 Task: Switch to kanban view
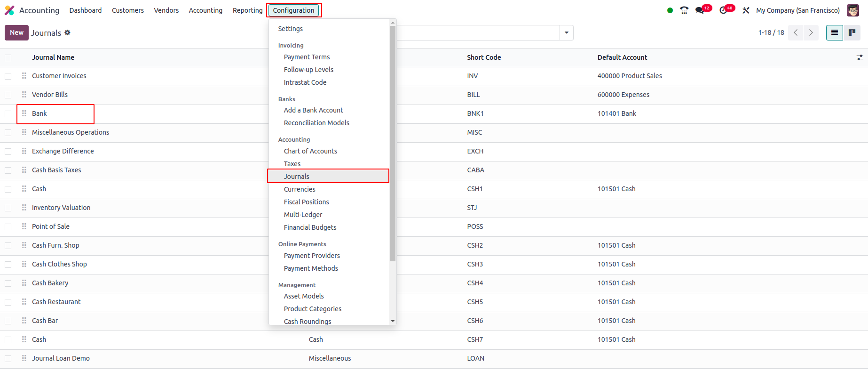click(852, 32)
